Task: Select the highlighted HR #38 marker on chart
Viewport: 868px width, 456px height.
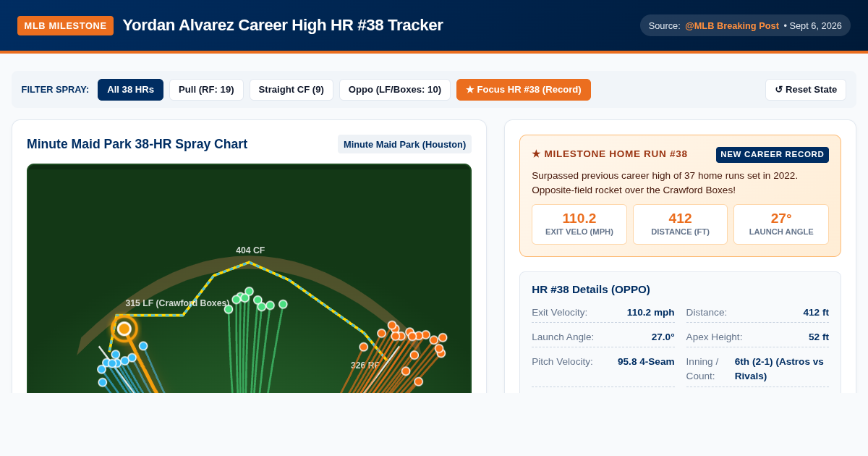Action: click(x=124, y=329)
